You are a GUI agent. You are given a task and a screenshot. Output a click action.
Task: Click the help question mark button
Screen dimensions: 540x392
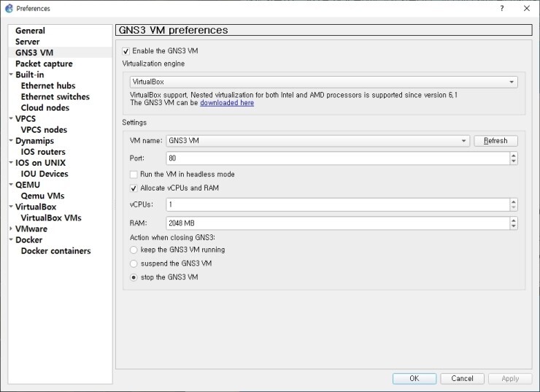pyautogui.click(x=502, y=8)
